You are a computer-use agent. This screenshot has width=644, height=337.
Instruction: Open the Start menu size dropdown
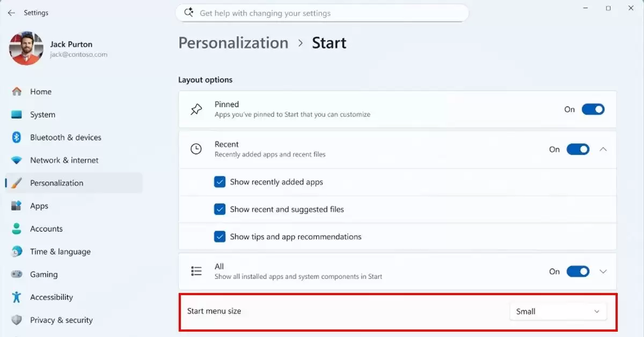[558, 311]
